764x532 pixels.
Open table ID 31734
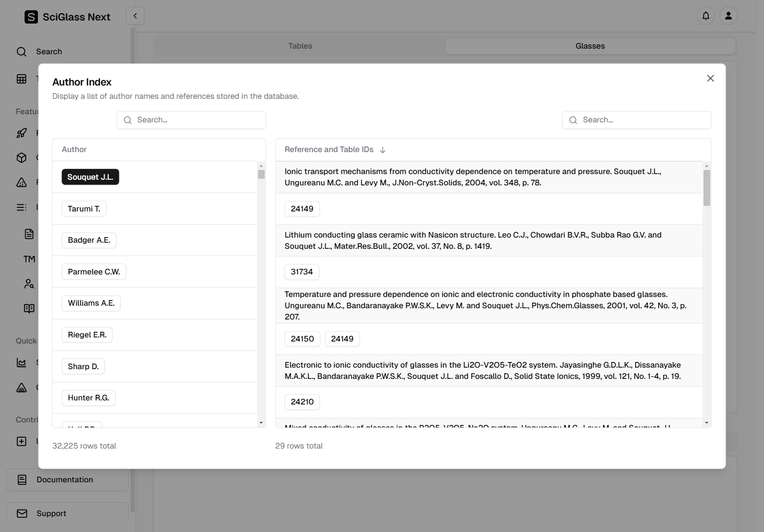click(302, 272)
